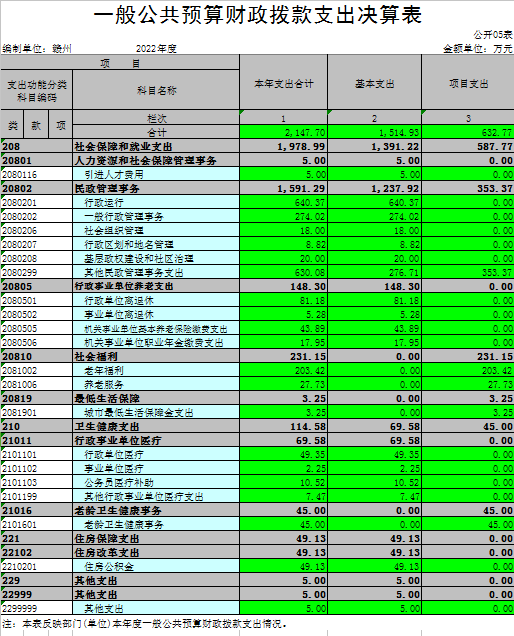The height and width of the screenshot is (636, 514).
Task: Click the cell with code 2080116
Action: 37,174
